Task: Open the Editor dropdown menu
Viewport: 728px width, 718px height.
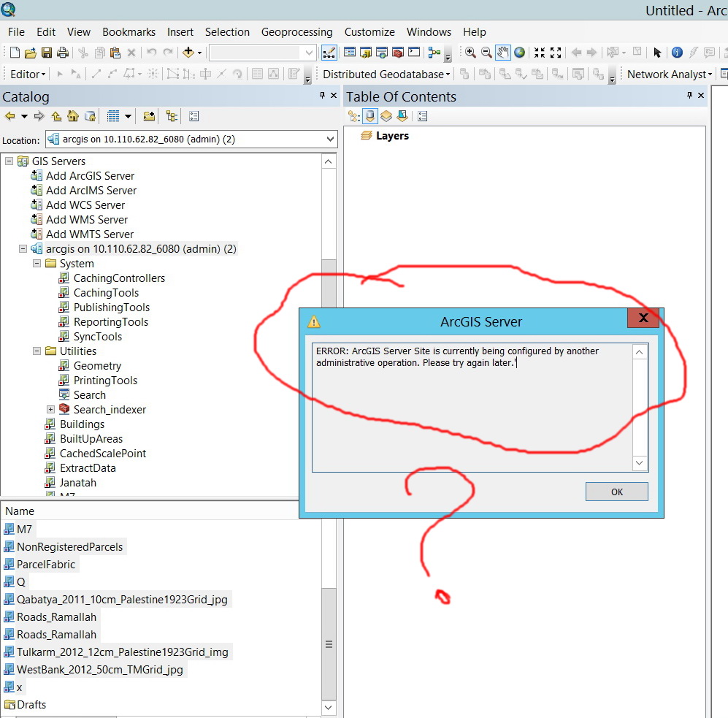Action: pyautogui.click(x=28, y=75)
